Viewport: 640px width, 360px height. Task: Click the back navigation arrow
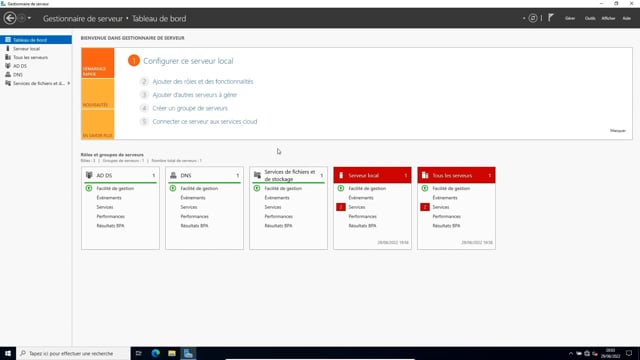tap(10, 18)
